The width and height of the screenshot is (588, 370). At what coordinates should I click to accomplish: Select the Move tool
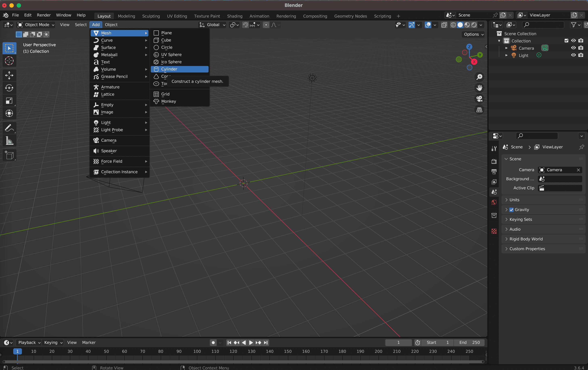9,75
